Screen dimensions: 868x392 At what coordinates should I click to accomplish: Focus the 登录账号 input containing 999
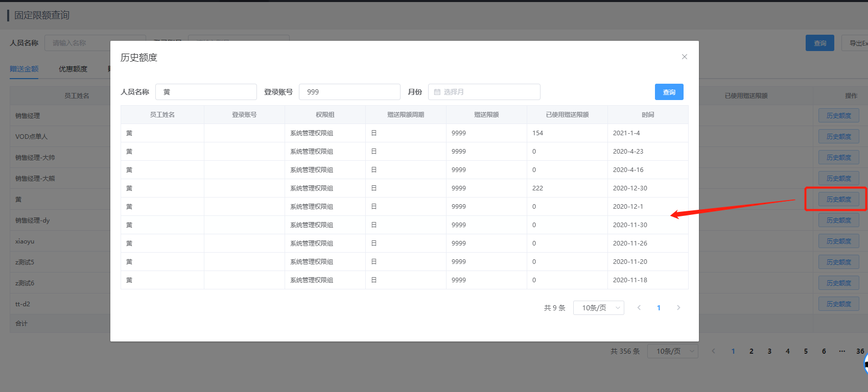pos(349,92)
